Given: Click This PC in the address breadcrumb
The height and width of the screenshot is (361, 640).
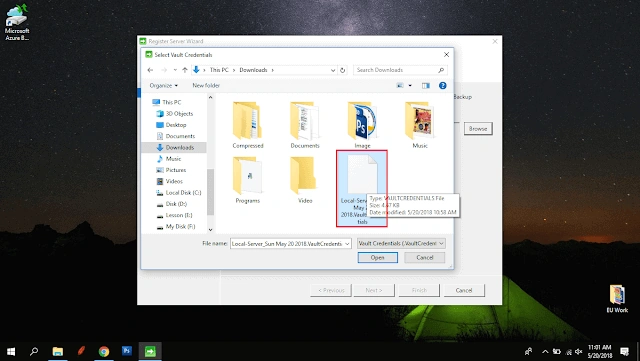Looking at the screenshot, I should click(219, 70).
